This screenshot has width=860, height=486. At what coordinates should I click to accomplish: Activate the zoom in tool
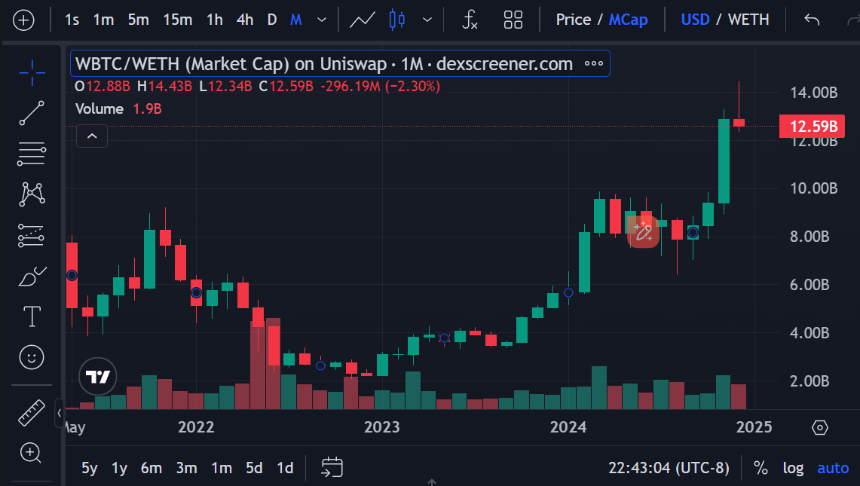[30, 453]
